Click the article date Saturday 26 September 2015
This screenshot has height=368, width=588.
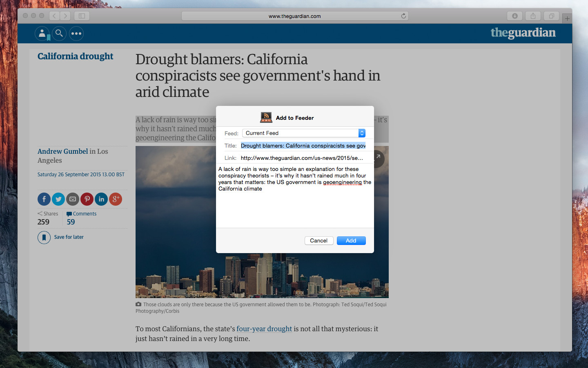coord(81,175)
